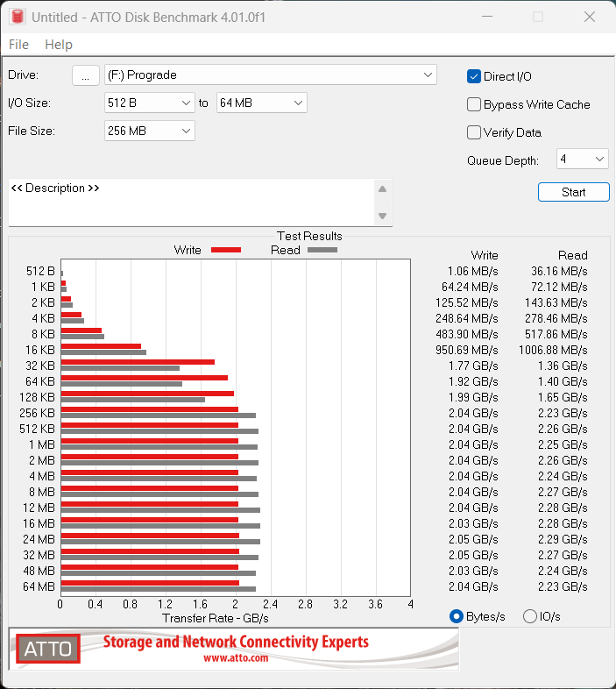Enable the Verify Data checkbox
The height and width of the screenshot is (689, 616).
click(474, 133)
